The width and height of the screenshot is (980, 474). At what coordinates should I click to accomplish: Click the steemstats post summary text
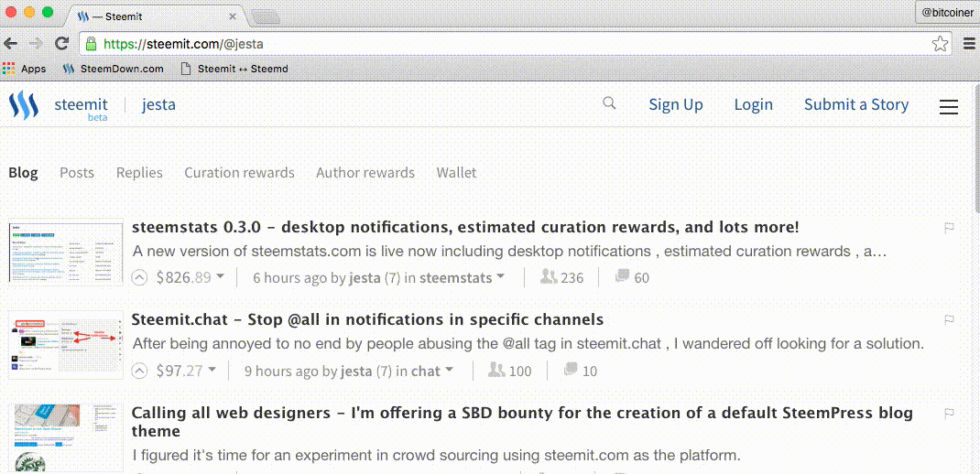[x=510, y=253]
